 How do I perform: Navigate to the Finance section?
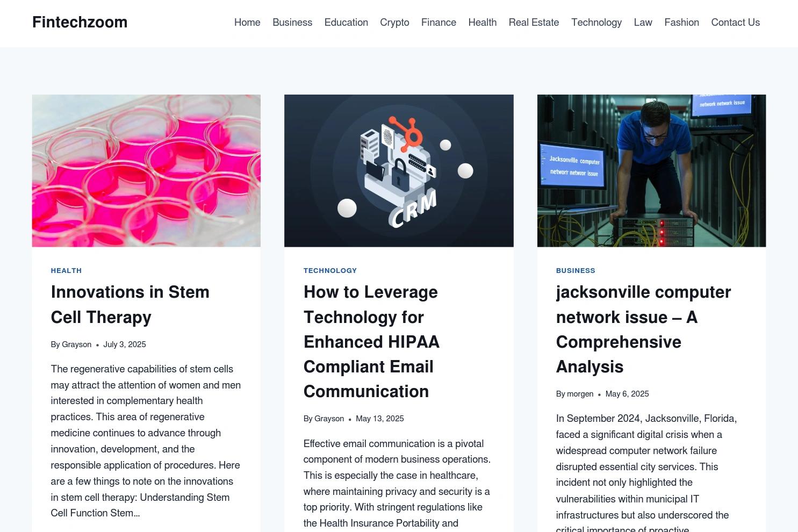438,23
